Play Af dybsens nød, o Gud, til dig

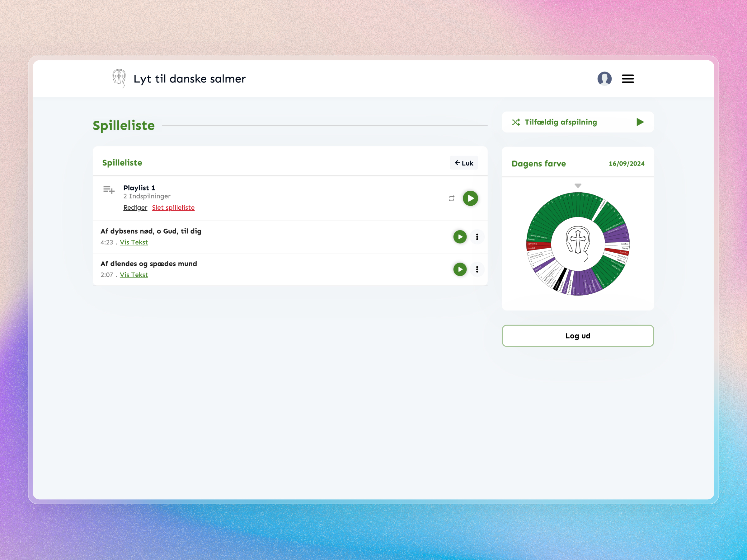click(460, 237)
